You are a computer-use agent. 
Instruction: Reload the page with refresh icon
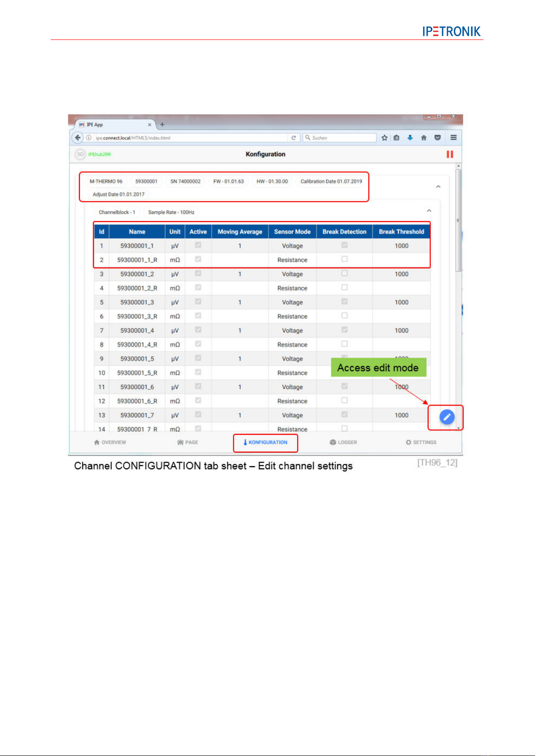[294, 138]
